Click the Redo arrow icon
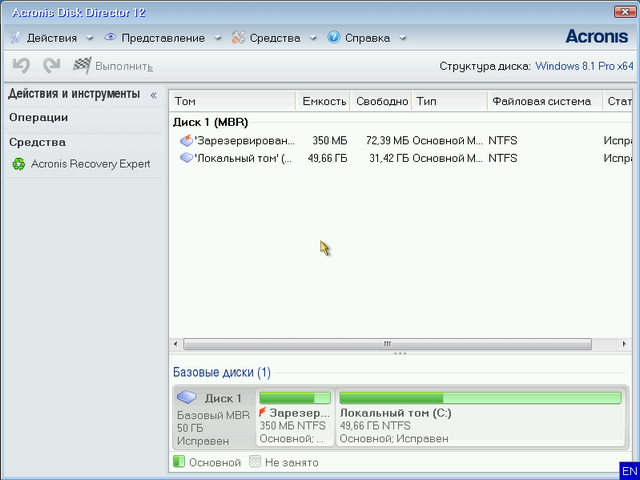Image resolution: width=640 pixels, height=480 pixels. [52, 66]
